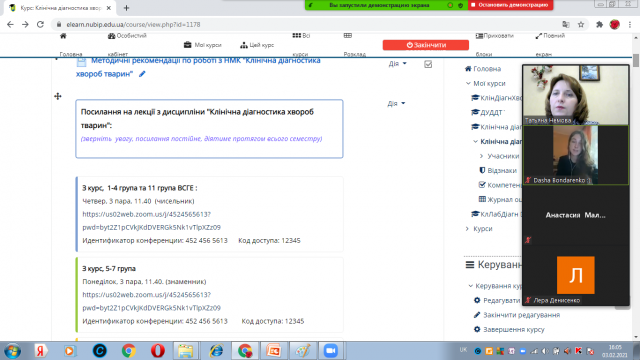Open a new browser tab
Screen dimensions: 640x360
pos(126,8)
